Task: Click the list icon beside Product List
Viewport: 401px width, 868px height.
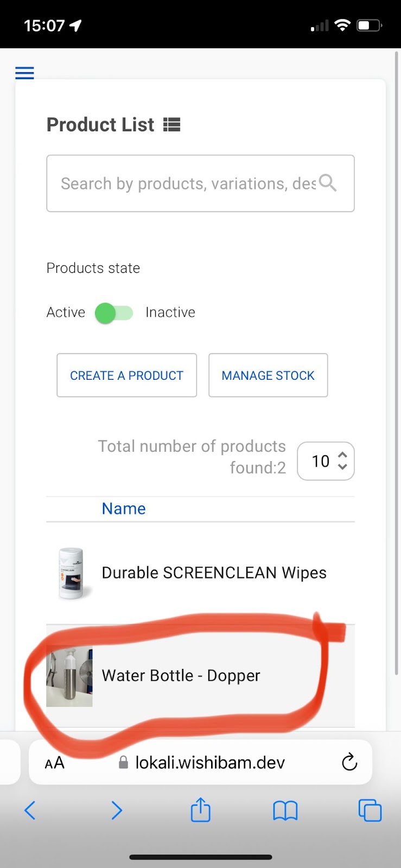Action: pyautogui.click(x=171, y=125)
